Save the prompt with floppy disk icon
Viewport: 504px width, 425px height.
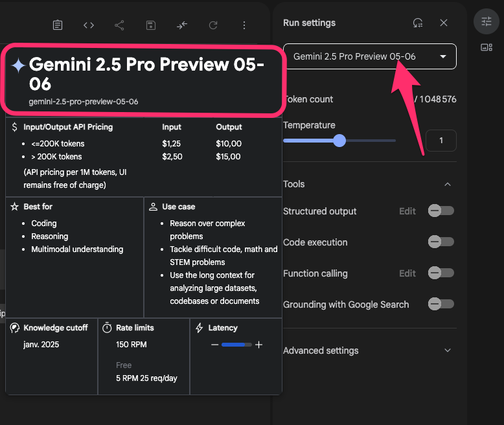151,25
